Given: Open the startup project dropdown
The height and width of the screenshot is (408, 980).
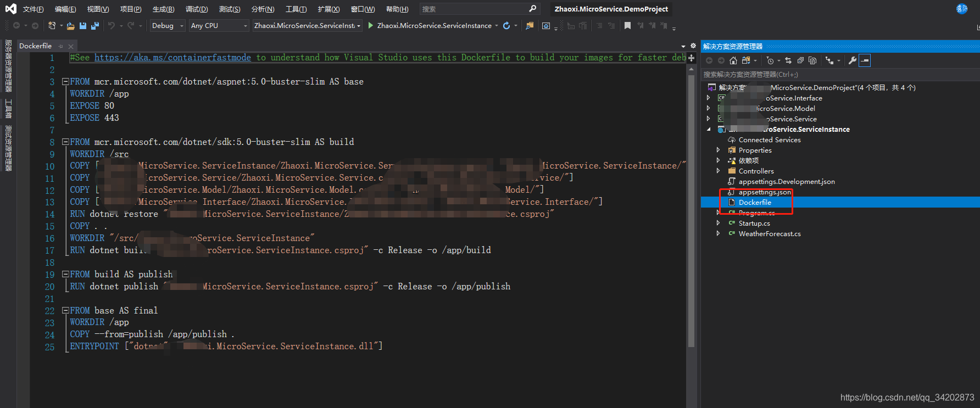Looking at the screenshot, I should point(308,26).
